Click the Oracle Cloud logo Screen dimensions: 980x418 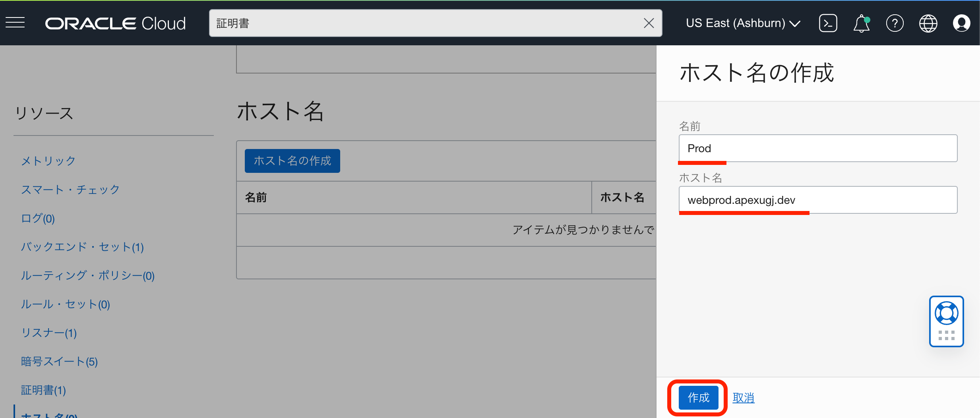pyautogui.click(x=115, y=23)
